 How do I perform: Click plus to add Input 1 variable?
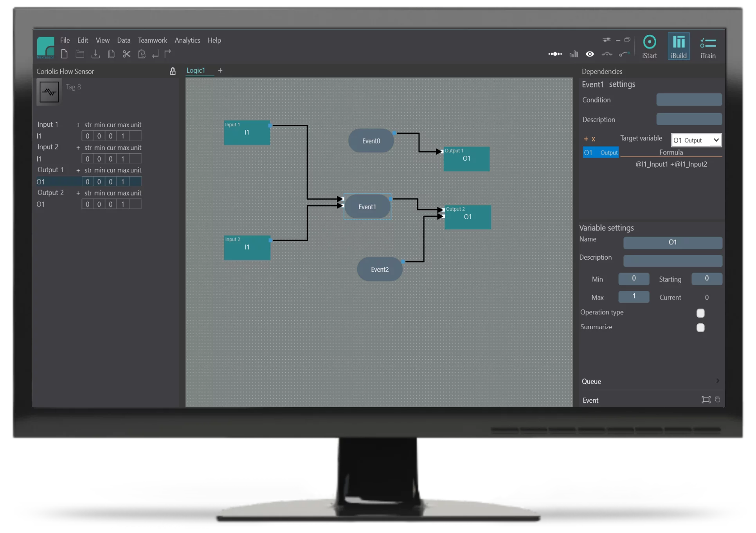click(x=78, y=125)
